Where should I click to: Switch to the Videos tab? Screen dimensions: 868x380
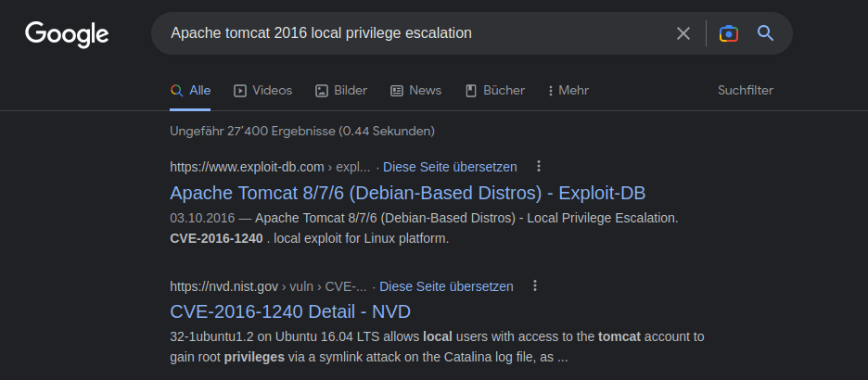coord(263,91)
